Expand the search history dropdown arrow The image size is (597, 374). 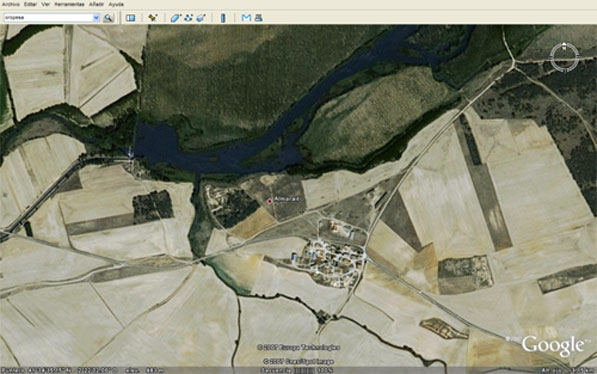coord(96,18)
